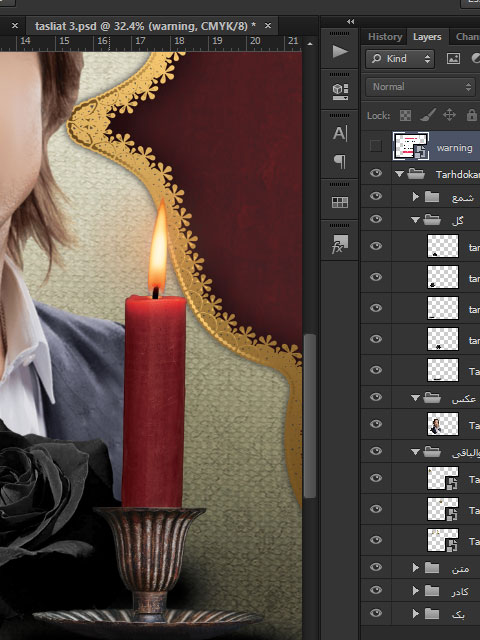Hide the متن folder group

click(x=376, y=567)
